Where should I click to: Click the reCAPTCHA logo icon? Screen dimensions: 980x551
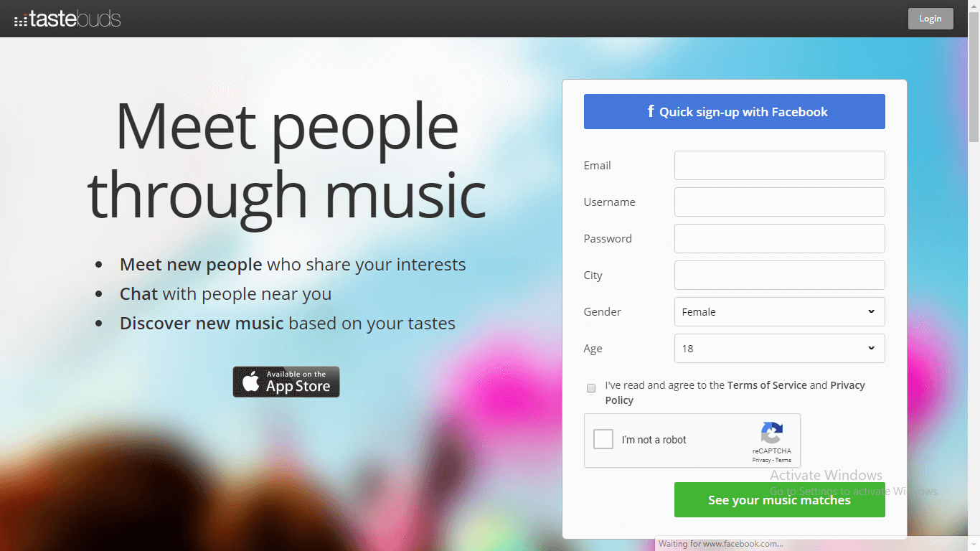(x=772, y=433)
